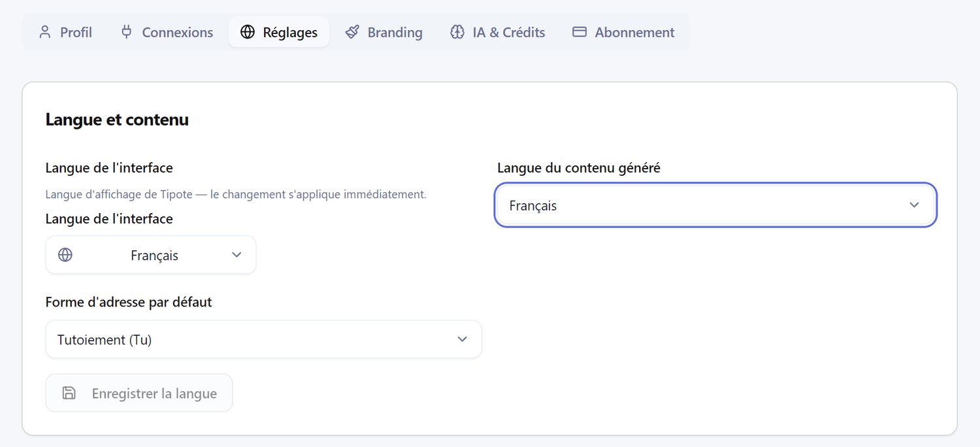Viewport: 980px width, 447px height.
Task: Click the plug icon beside Connexions
Action: (x=127, y=32)
